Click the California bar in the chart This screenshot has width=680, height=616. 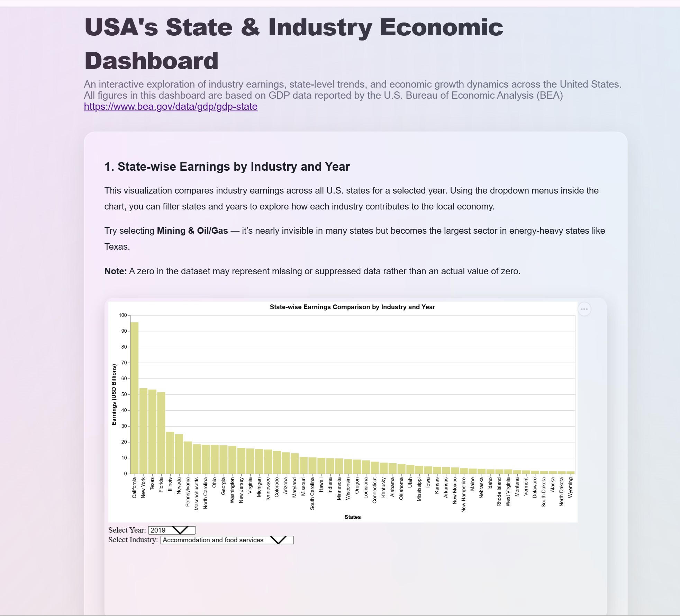tap(134, 398)
